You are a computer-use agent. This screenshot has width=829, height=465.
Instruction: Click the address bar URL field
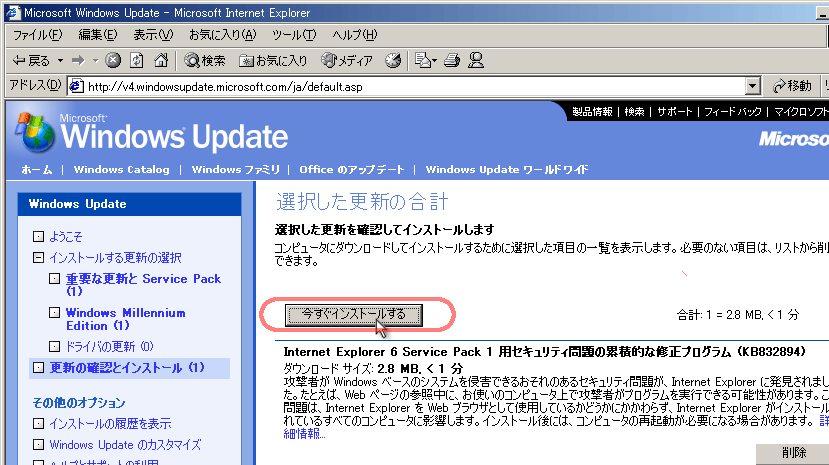[x=400, y=86]
